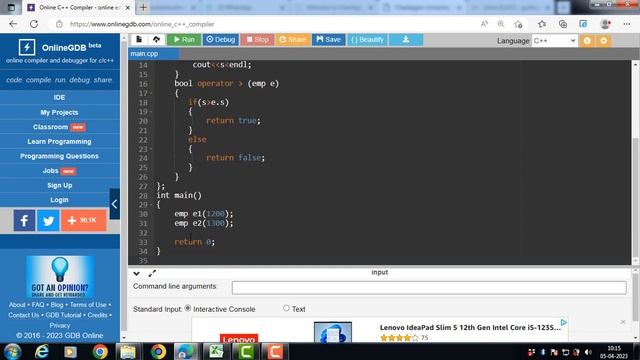
Task: Collapse the input panel with the down chevron
Action: pyautogui.click(x=136, y=273)
